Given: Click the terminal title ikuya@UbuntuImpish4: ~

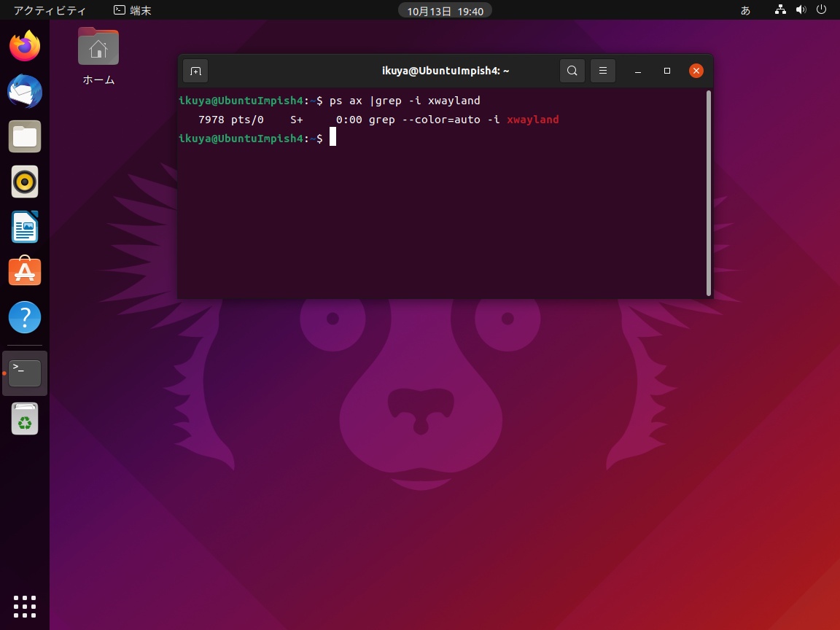Looking at the screenshot, I should tap(446, 71).
